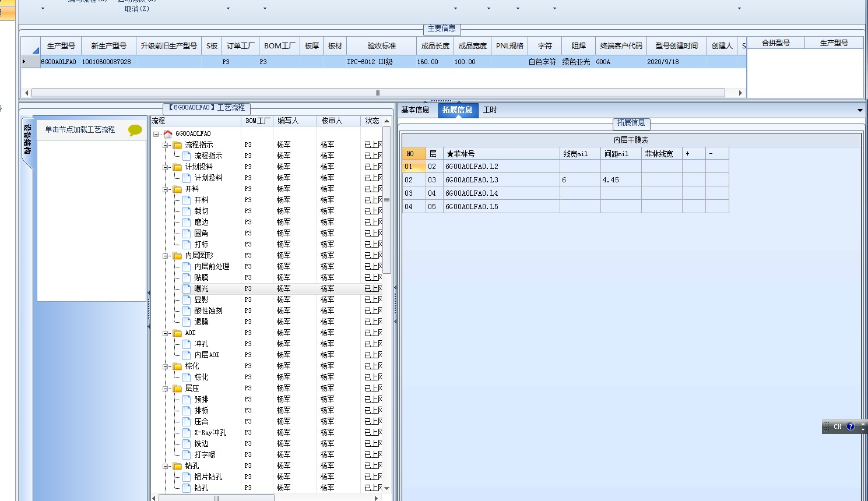
Task: Click the process tree vertical scrollbar down arrow
Action: point(386,488)
